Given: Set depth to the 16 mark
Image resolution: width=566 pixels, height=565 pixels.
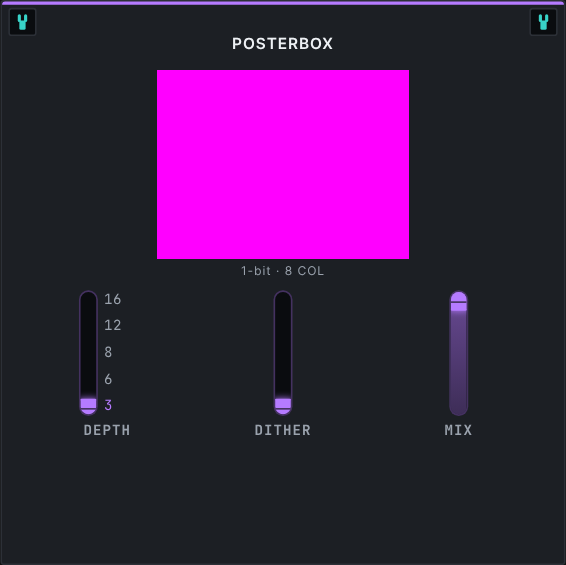Looking at the screenshot, I should (x=113, y=299).
